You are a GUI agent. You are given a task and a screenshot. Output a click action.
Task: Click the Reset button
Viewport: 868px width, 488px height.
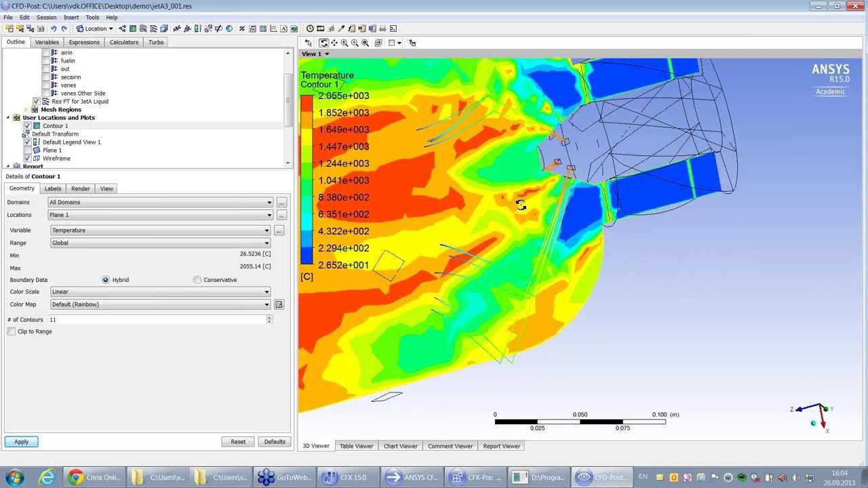tap(238, 442)
